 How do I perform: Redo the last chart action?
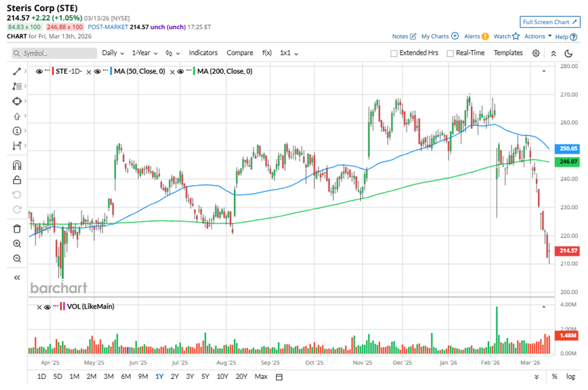(x=17, y=210)
